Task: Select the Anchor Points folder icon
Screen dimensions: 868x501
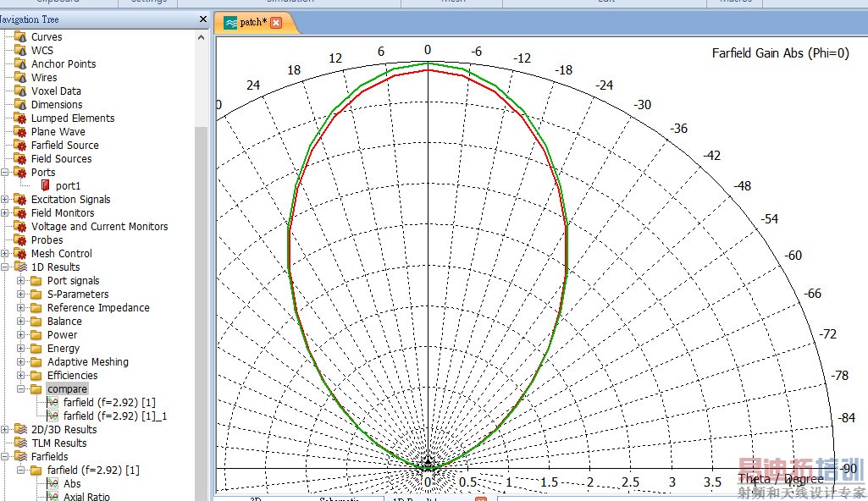Action: pyautogui.click(x=20, y=64)
